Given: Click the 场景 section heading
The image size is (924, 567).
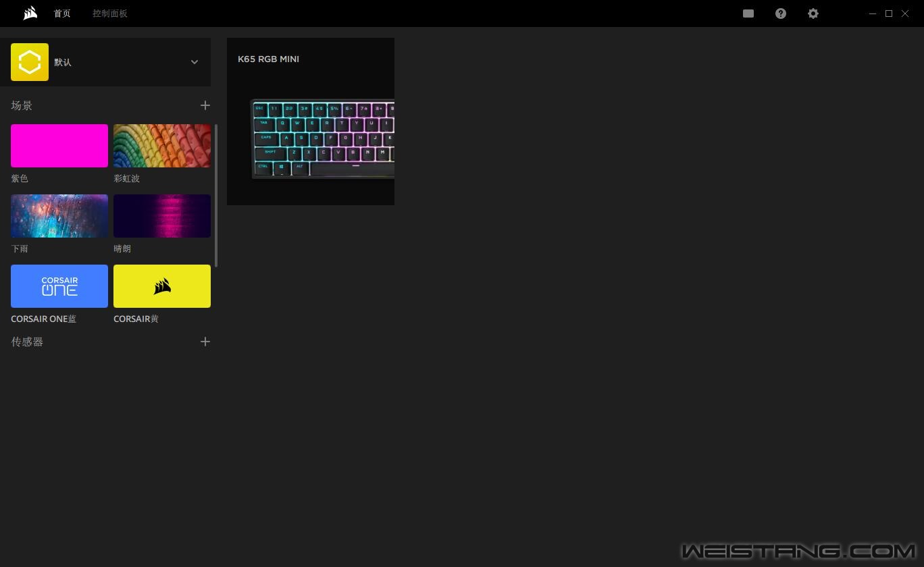Looking at the screenshot, I should point(22,105).
